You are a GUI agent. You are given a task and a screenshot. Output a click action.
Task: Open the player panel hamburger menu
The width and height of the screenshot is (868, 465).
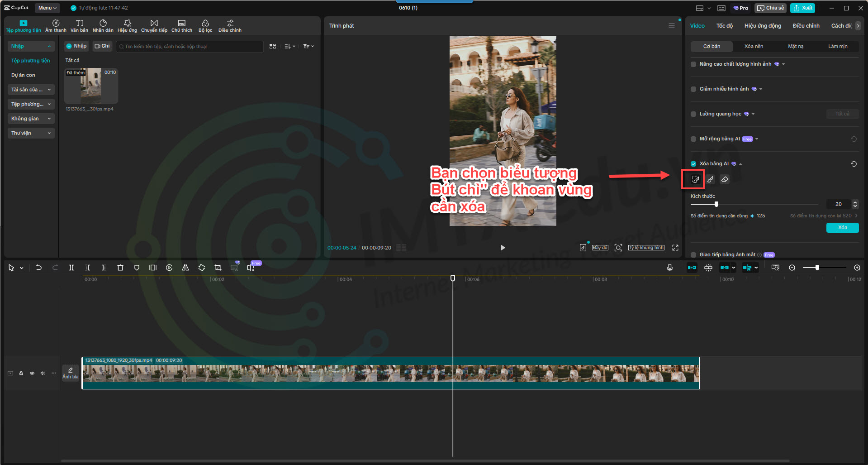coord(672,26)
